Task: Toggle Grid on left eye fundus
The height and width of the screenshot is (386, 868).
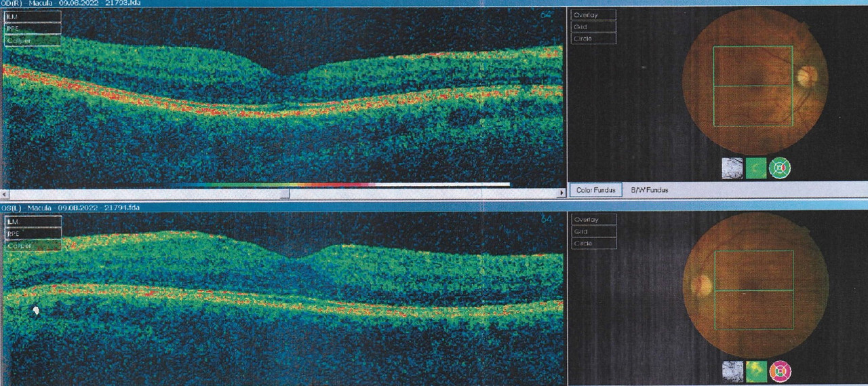Action: [593, 231]
